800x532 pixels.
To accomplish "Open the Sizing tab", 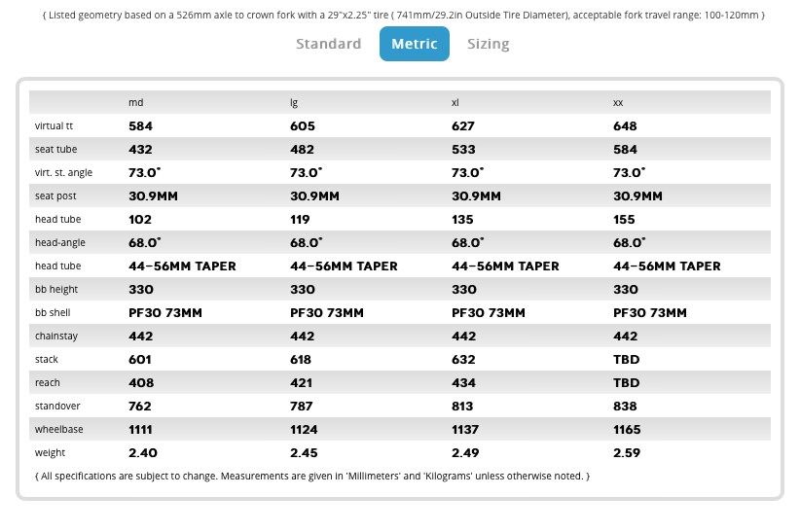I will coord(488,44).
